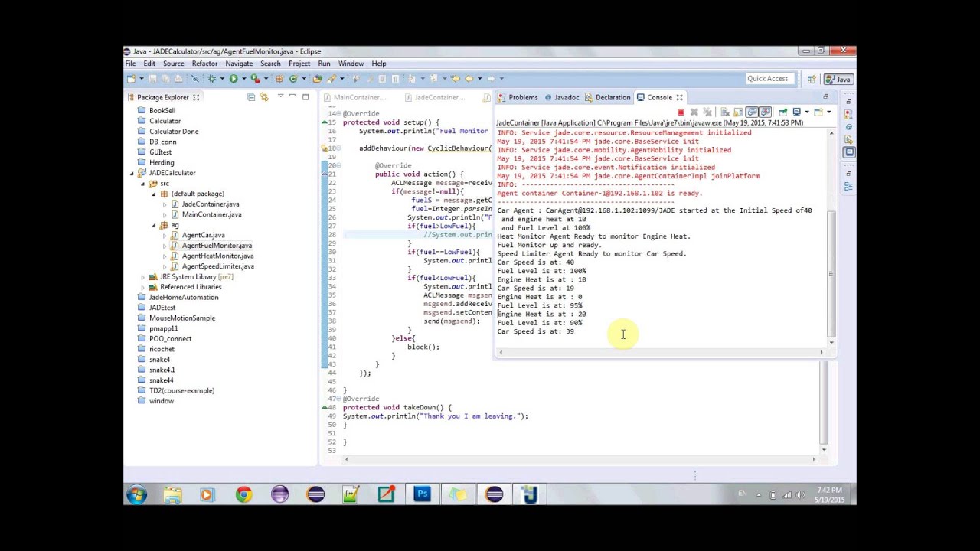980x551 pixels.
Task: Toggle Show Console on Standard Error change
Action: tap(765, 112)
